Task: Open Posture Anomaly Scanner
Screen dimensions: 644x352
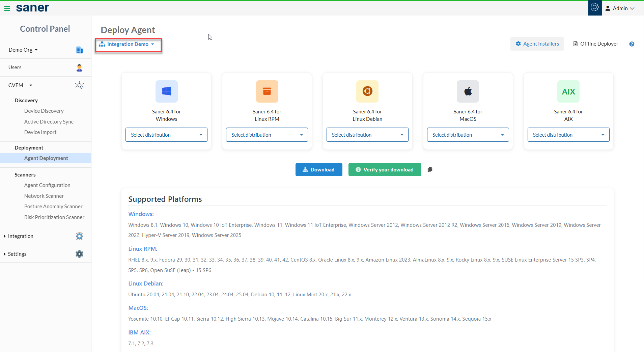Action: pyautogui.click(x=53, y=207)
